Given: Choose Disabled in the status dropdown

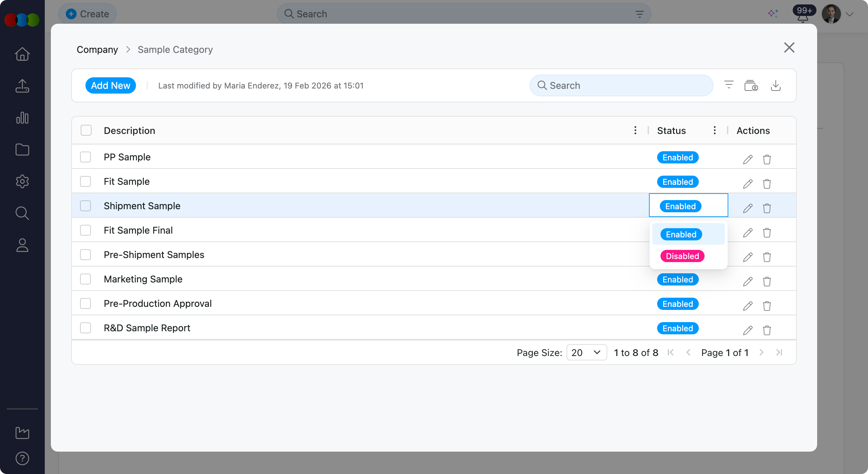Looking at the screenshot, I should click(x=682, y=256).
